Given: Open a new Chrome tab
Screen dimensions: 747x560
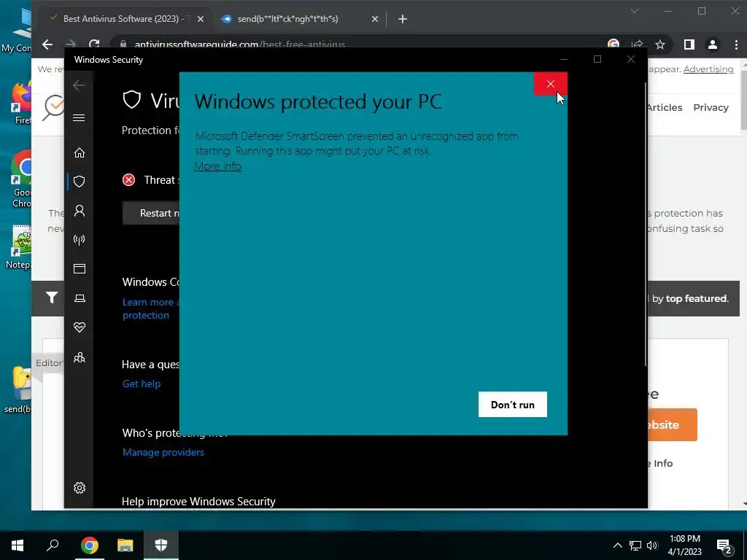Looking at the screenshot, I should 403,19.
